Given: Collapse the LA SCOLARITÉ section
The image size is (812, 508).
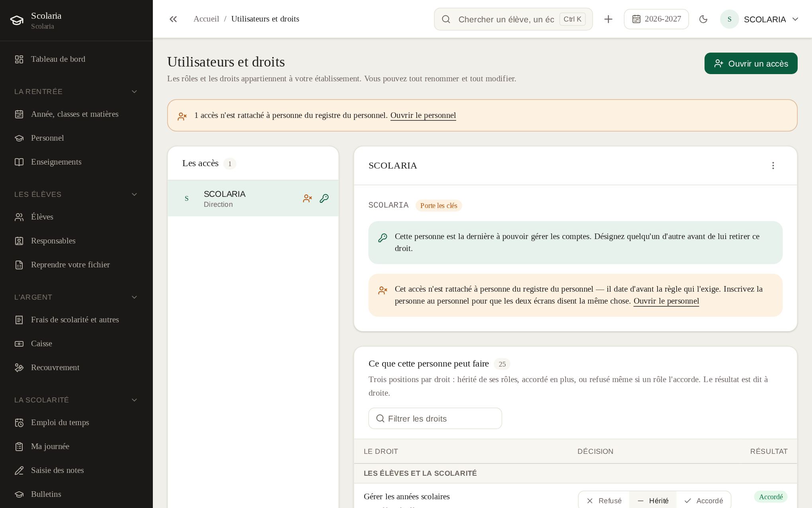Looking at the screenshot, I should [x=76, y=400].
